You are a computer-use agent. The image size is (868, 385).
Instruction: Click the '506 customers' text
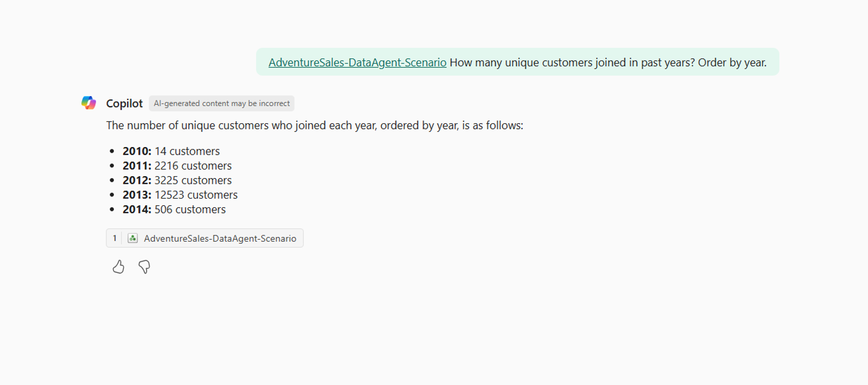coord(190,209)
